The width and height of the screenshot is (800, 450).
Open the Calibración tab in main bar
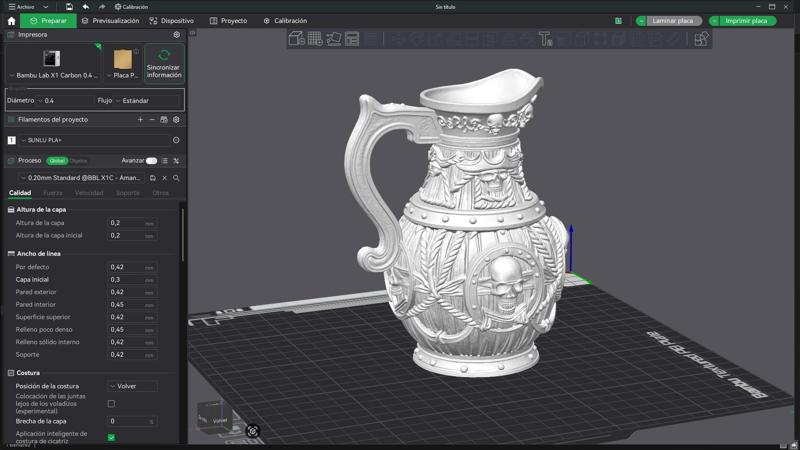tap(285, 21)
